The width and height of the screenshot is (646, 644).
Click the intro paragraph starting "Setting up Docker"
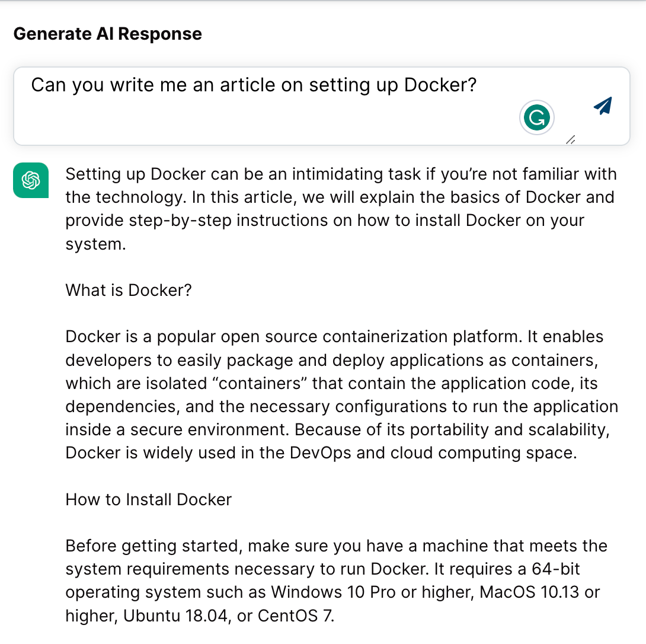pyautogui.click(x=341, y=209)
